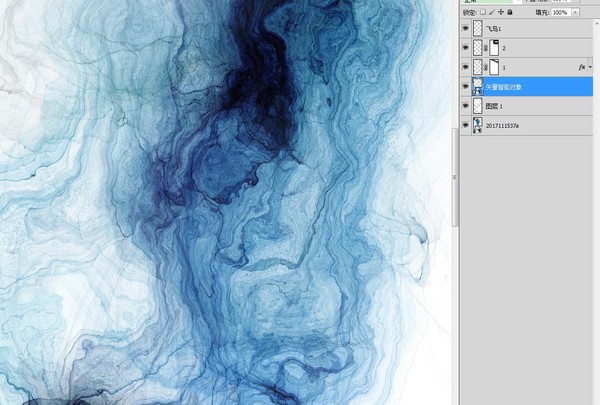Toggle the lock transparent pixels icon
The width and height of the screenshot is (600, 405).
click(483, 12)
